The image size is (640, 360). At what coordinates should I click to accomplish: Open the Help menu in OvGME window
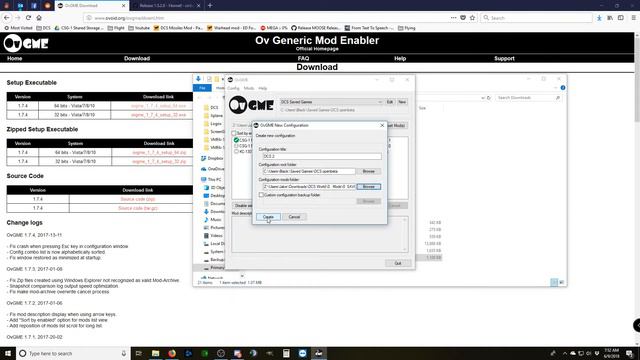click(262, 88)
